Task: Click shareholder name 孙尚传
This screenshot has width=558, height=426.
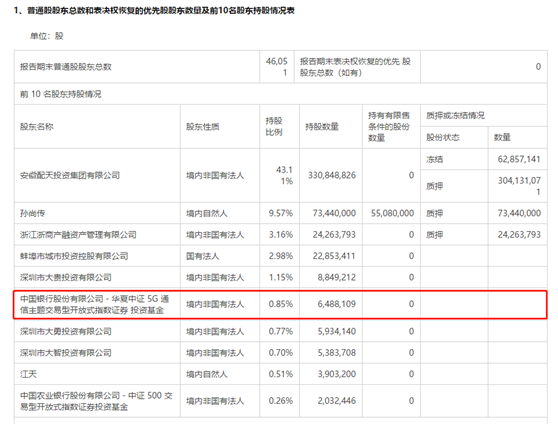Action: [x=32, y=213]
